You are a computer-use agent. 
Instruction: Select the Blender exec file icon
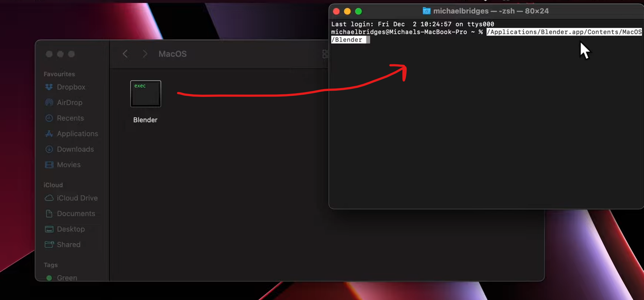pyautogui.click(x=146, y=94)
